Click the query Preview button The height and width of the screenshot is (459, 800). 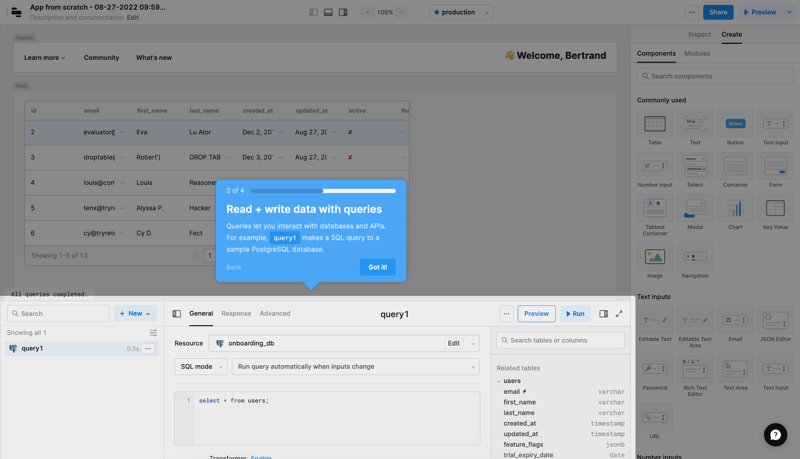(536, 314)
